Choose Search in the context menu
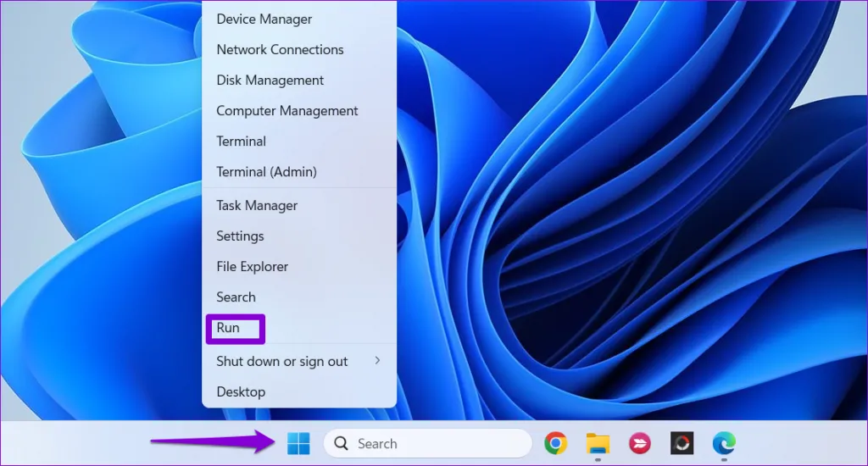The image size is (868, 466). coord(236,297)
